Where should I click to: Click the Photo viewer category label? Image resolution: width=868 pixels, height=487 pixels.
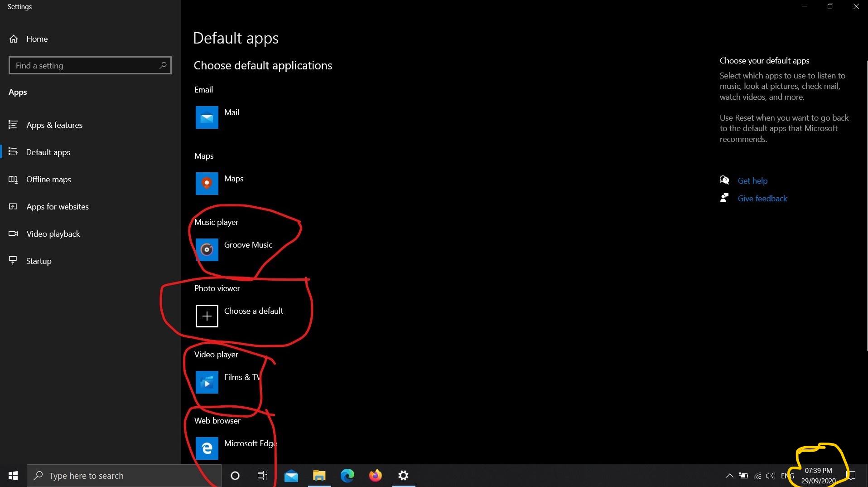(x=217, y=288)
